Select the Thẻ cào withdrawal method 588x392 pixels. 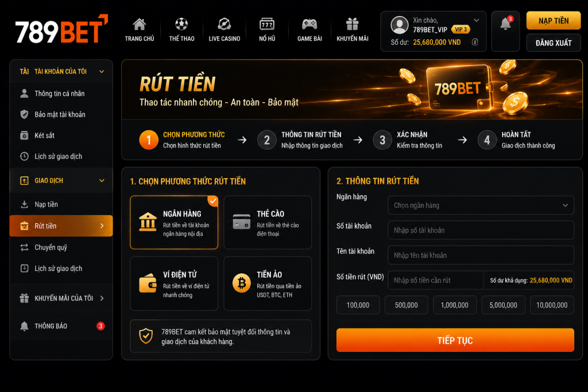tap(268, 222)
